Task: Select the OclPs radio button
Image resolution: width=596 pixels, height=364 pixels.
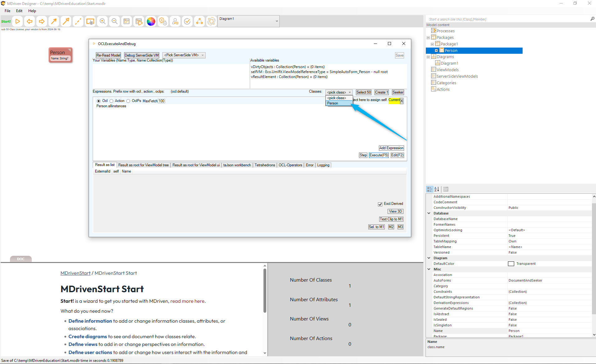Action: [128, 101]
